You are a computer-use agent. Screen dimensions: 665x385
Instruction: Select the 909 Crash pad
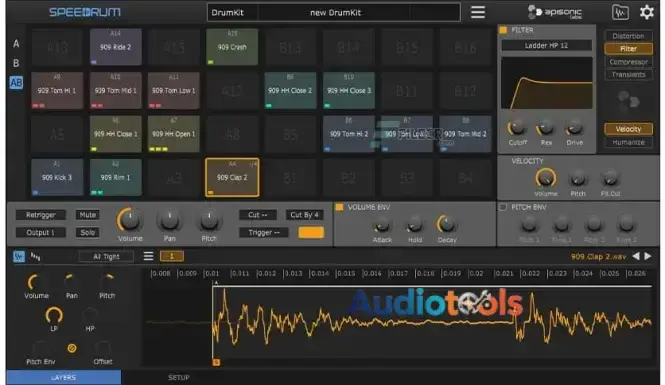click(232, 47)
